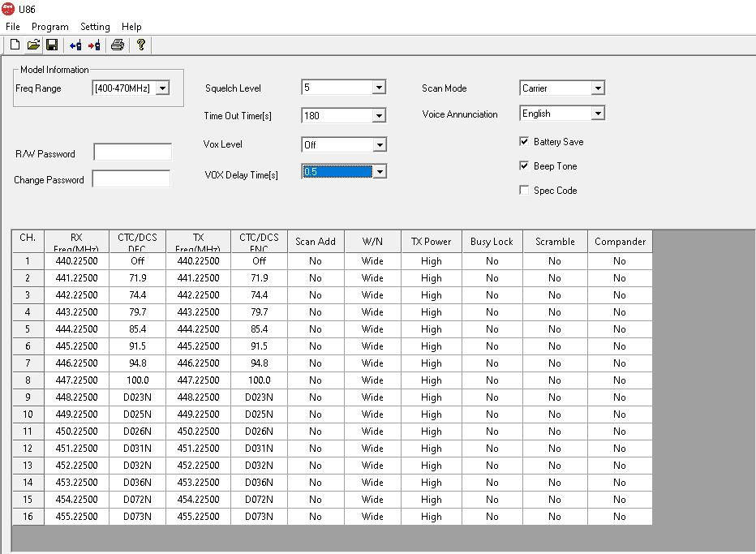Open the Help menu
756x554 pixels.
coord(131,27)
